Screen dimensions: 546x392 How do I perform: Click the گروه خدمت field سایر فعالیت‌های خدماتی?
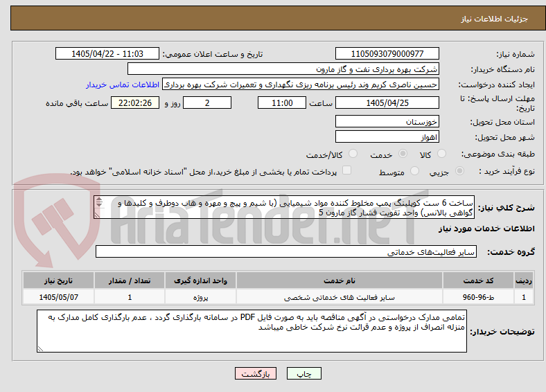tap(286, 251)
